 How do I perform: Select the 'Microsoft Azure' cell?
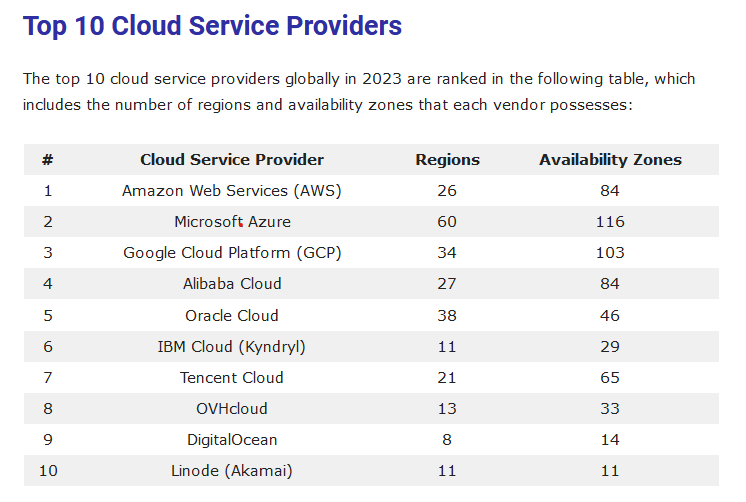[232, 222]
